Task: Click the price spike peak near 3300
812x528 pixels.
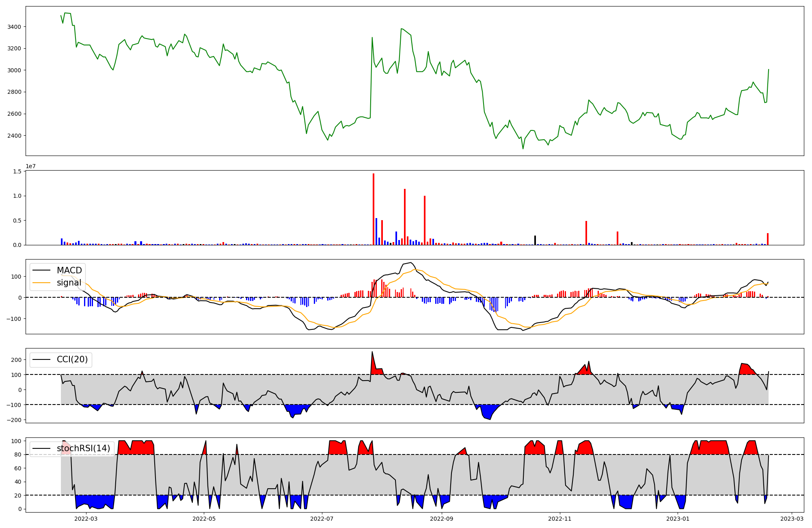Action: 372,38
